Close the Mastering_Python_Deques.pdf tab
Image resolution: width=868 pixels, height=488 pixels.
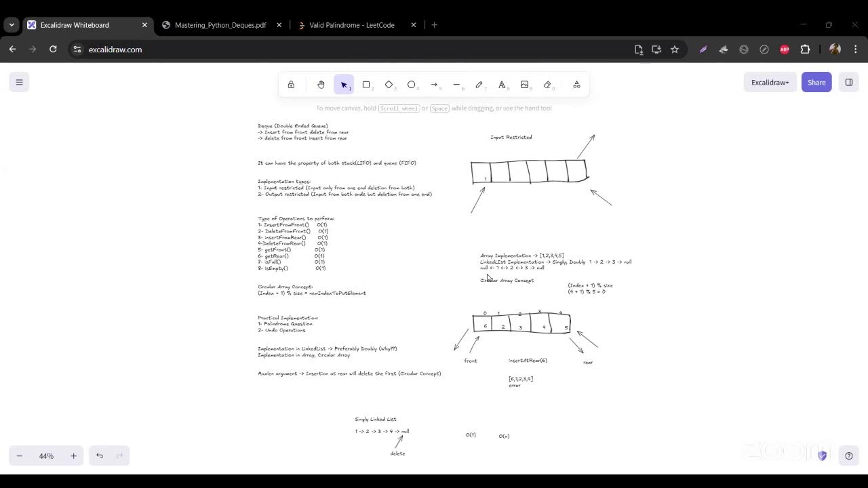coord(279,25)
